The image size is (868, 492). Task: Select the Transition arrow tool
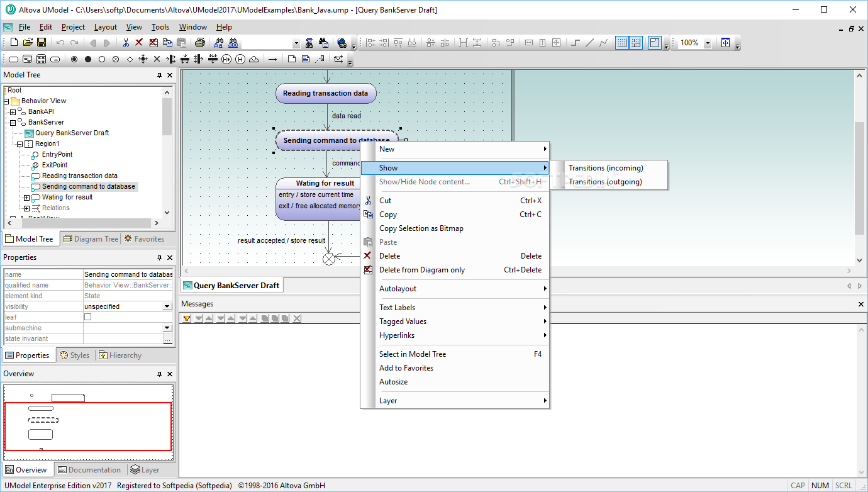273,59
